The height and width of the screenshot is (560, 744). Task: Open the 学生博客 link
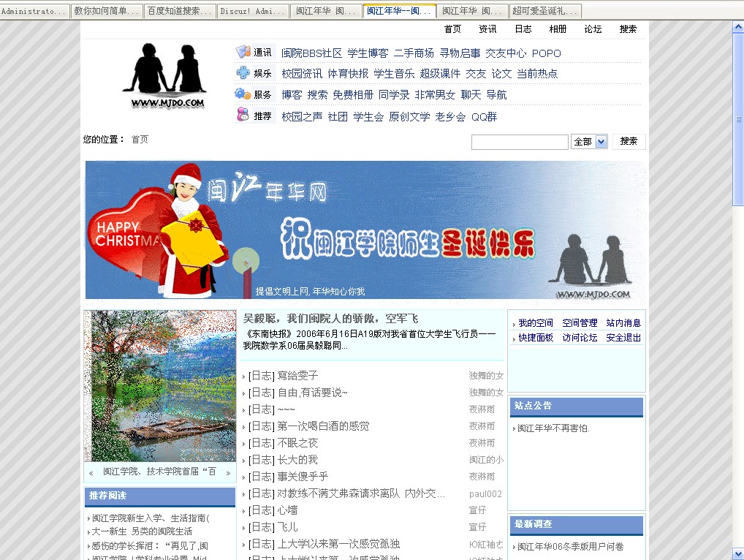point(368,53)
